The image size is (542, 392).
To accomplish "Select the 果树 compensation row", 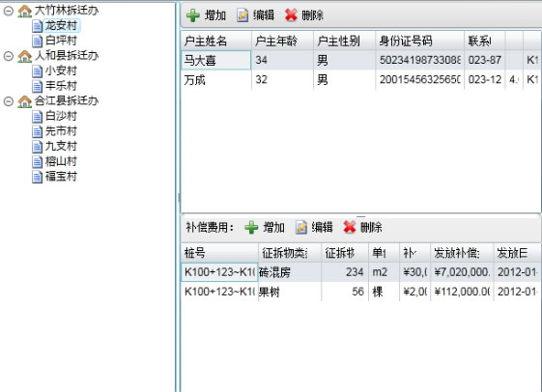I will click(x=361, y=292).
